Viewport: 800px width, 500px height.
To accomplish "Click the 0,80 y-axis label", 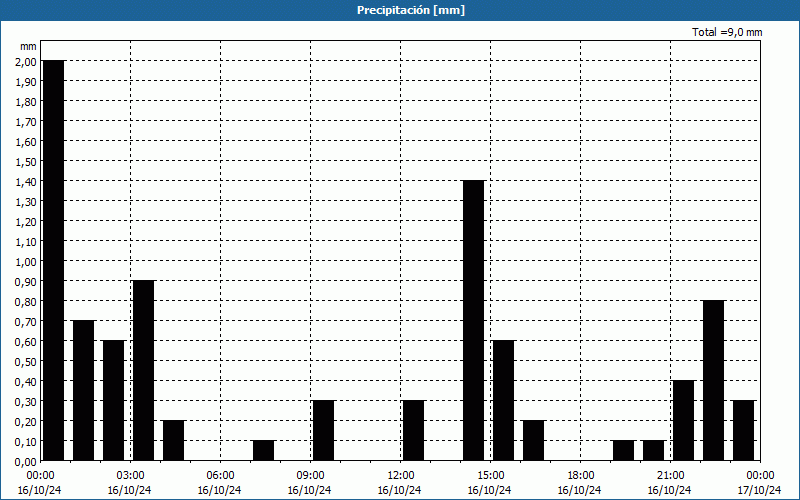I will coord(27,302).
